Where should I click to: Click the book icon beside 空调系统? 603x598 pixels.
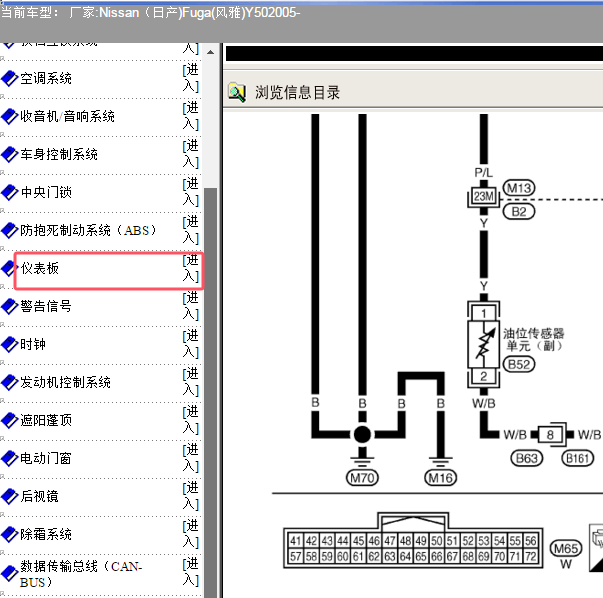pos(9,78)
